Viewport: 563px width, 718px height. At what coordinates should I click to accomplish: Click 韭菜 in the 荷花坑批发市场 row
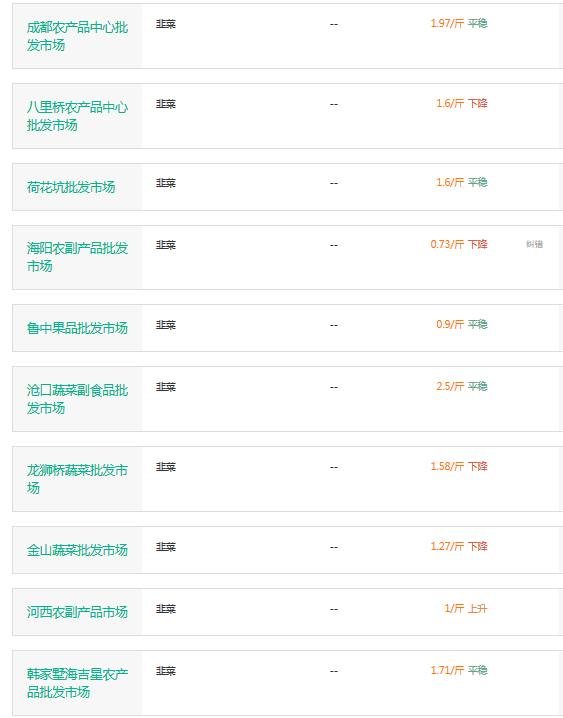(x=166, y=183)
